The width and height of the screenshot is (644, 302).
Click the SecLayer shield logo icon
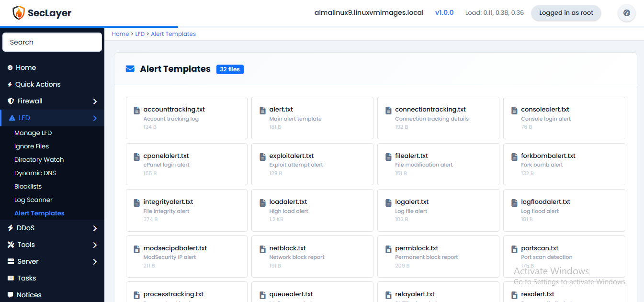19,13
